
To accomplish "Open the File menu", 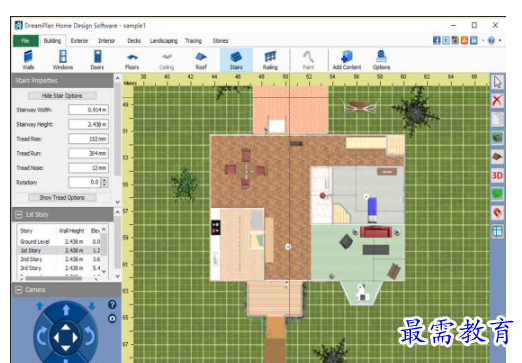I will [25, 41].
